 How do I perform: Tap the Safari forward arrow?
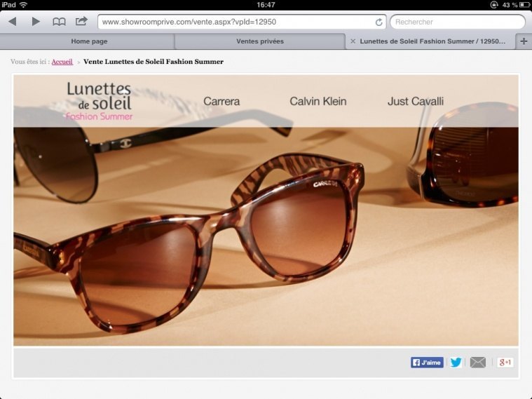point(36,22)
